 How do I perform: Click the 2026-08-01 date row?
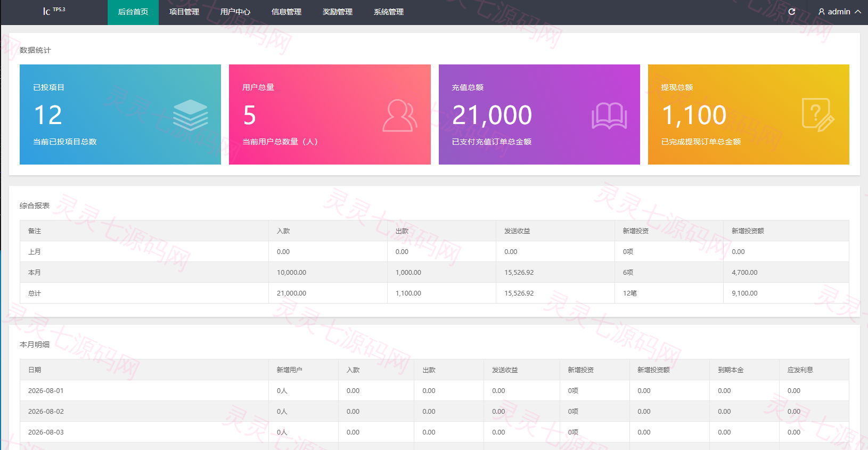(x=434, y=390)
